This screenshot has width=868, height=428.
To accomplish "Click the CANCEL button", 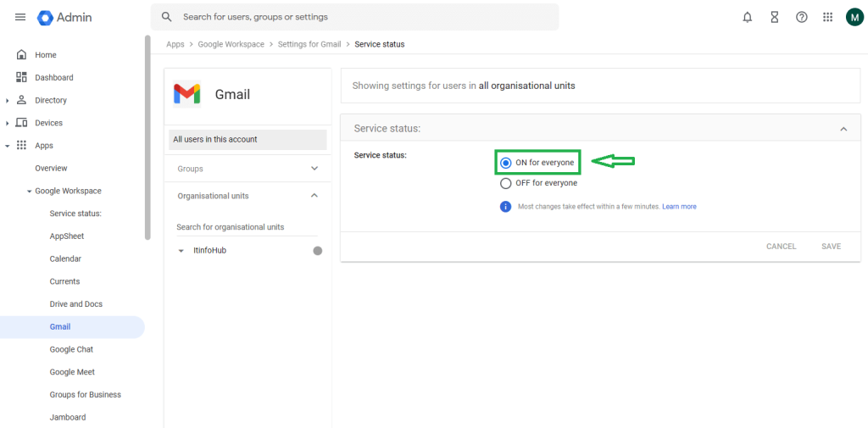I will pos(781,247).
